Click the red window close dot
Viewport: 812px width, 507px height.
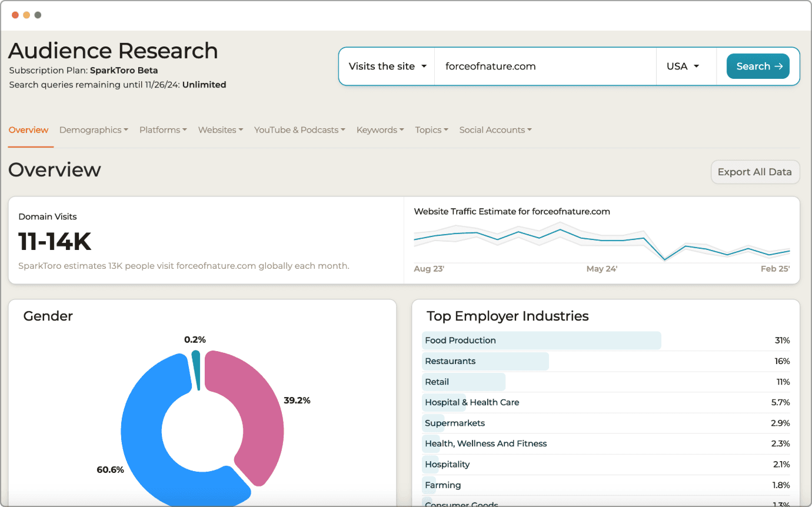pos(15,15)
